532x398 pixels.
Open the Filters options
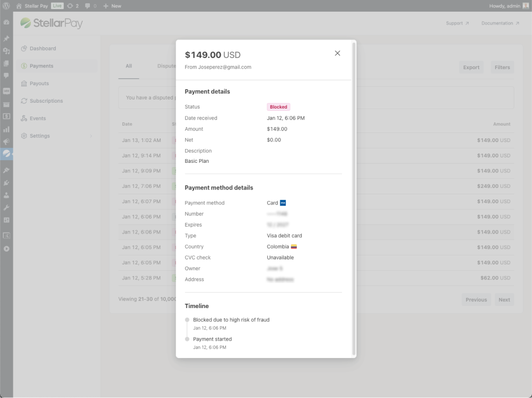[x=502, y=68]
